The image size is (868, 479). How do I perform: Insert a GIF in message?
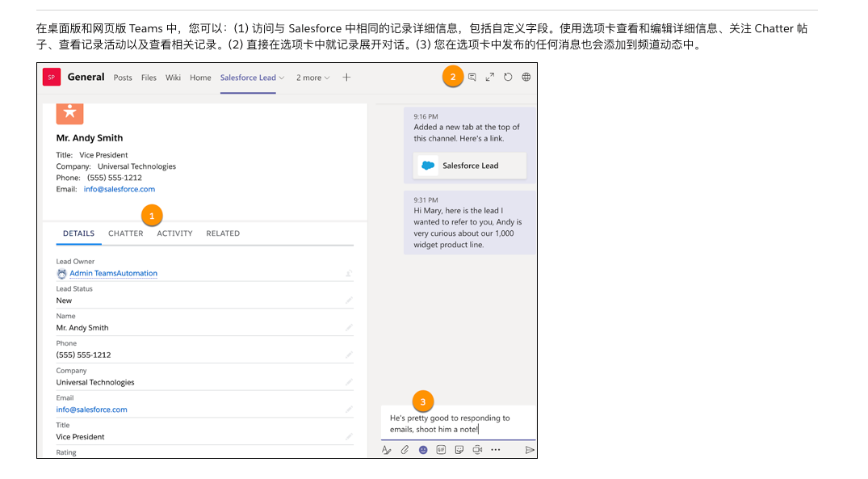[x=441, y=450]
